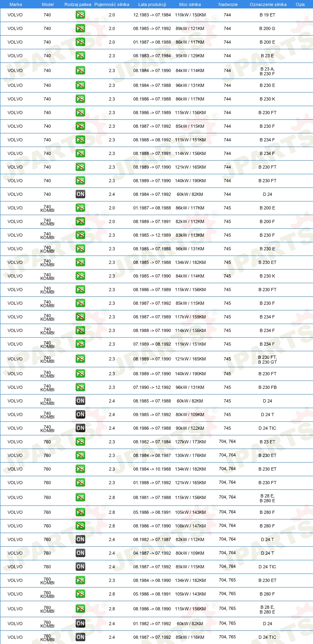The width and height of the screenshot is (313, 644).
Task: Click the petrol icon in the B 200 F row
Action: tap(80, 221)
